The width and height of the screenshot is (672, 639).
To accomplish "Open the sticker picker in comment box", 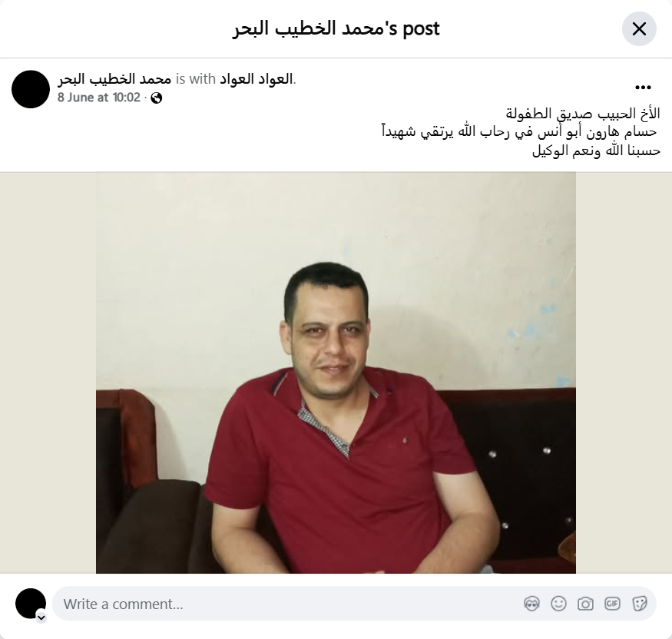I will 639,604.
